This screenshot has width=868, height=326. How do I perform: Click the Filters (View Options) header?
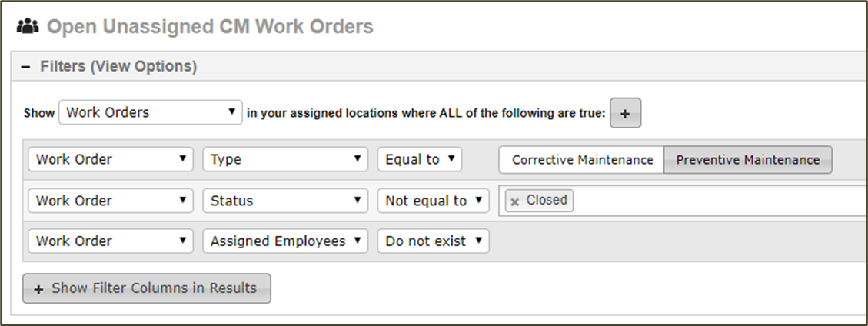tap(118, 67)
